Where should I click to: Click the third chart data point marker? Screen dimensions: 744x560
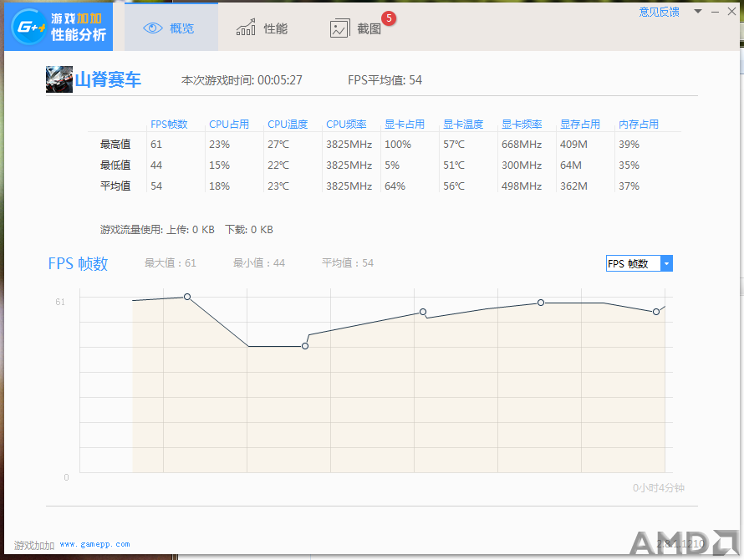(423, 312)
